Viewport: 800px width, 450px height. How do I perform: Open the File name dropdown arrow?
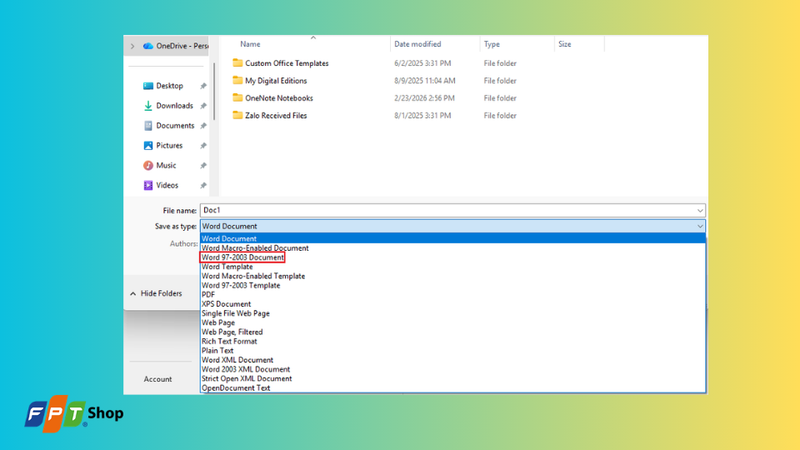(700, 210)
